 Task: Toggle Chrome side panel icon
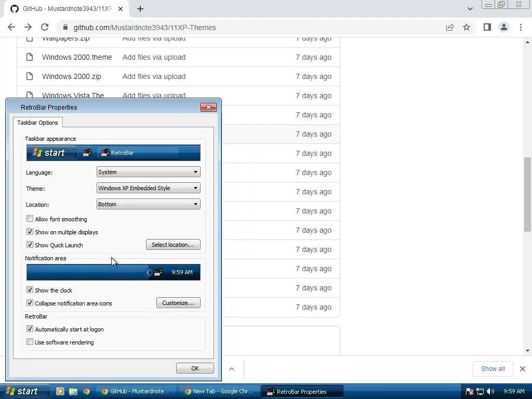pos(487,27)
